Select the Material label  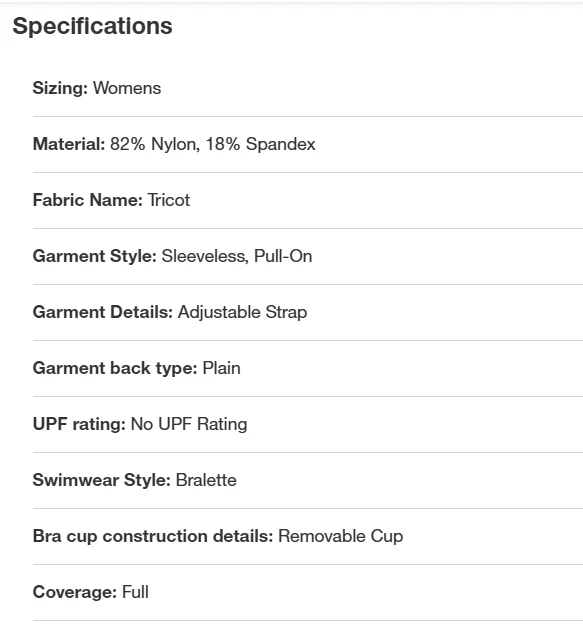69,144
